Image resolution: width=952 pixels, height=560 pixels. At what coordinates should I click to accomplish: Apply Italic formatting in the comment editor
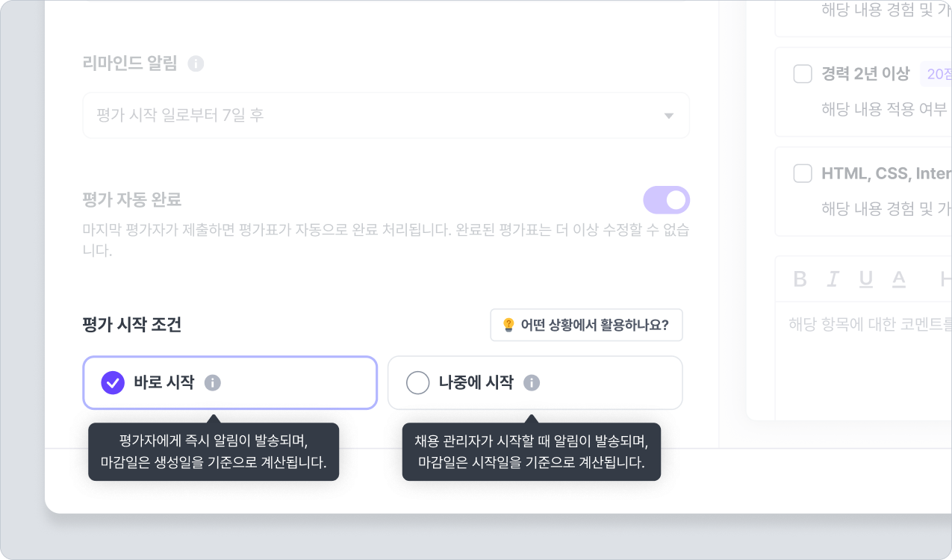click(x=833, y=279)
